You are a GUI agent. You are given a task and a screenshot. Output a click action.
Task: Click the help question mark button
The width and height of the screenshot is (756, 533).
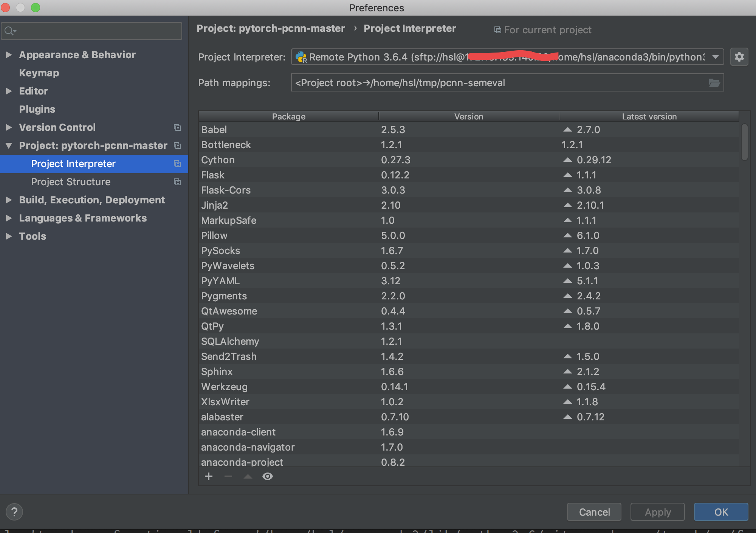point(14,512)
